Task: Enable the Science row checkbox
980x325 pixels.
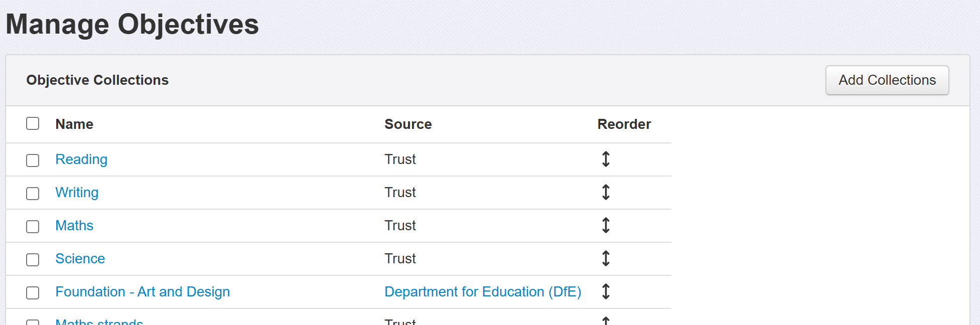Action: (x=33, y=260)
